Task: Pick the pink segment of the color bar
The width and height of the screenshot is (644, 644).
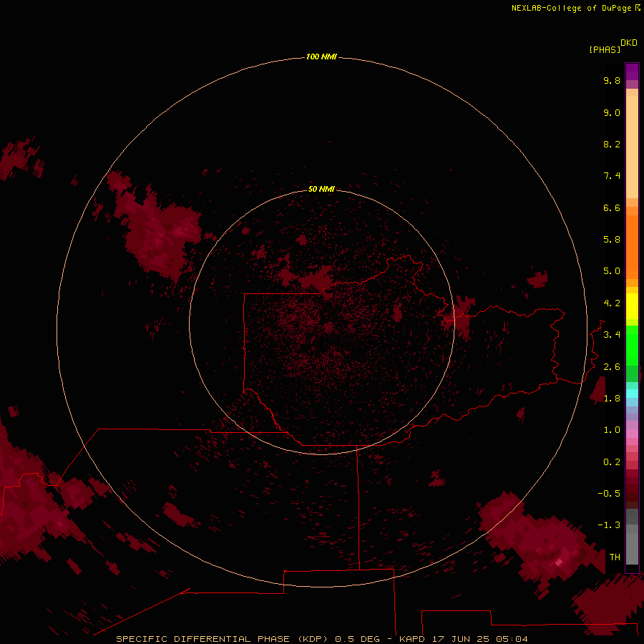Action: 632,434
